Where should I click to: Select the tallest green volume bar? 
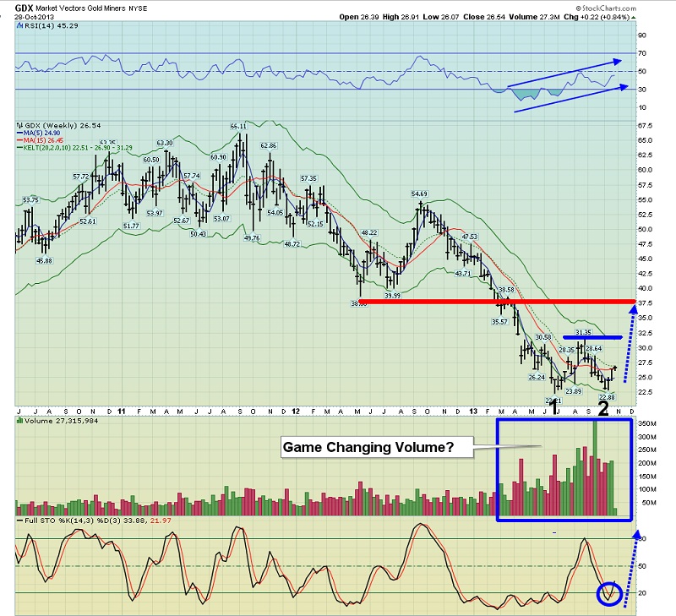click(595, 466)
